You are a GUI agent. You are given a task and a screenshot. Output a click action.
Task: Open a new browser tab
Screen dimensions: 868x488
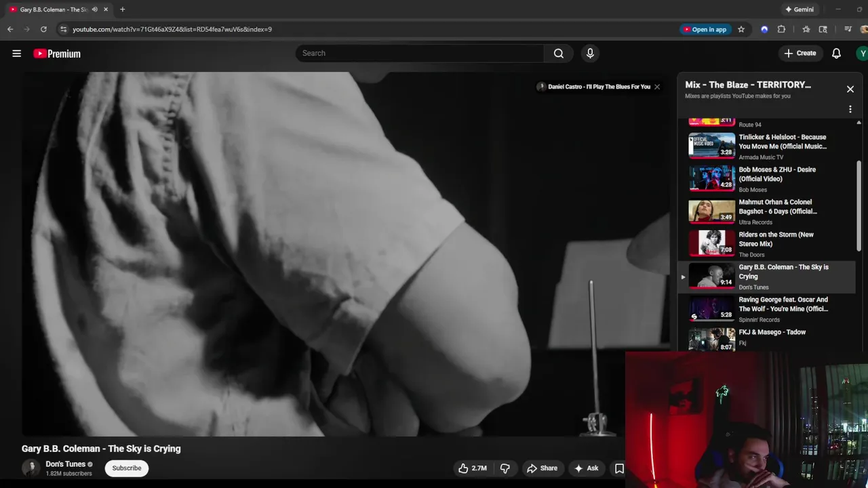(122, 9)
